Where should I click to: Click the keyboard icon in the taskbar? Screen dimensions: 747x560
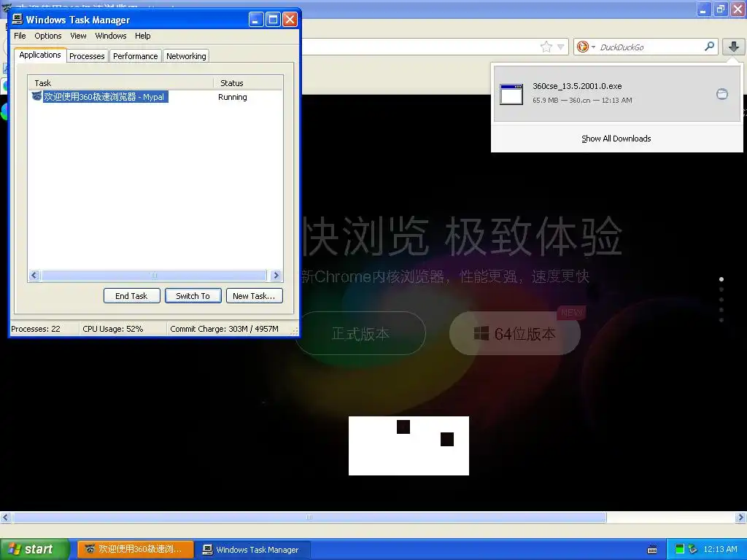tap(652, 550)
